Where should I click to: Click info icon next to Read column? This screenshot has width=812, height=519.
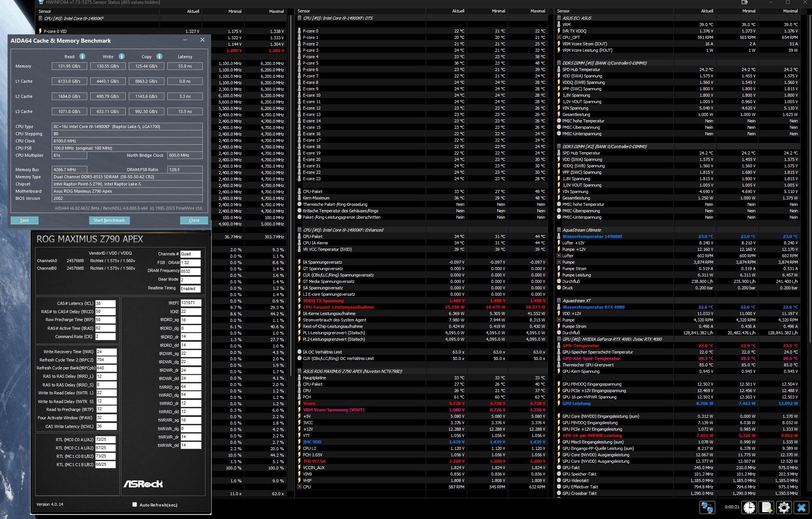click(82, 56)
